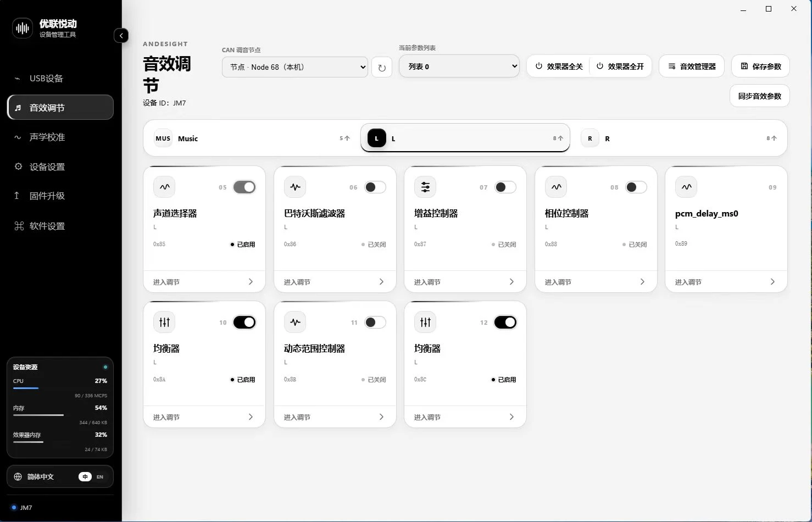
Task: Click the 巴特沃斯滤波器 card pulse icon
Action: point(295,187)
